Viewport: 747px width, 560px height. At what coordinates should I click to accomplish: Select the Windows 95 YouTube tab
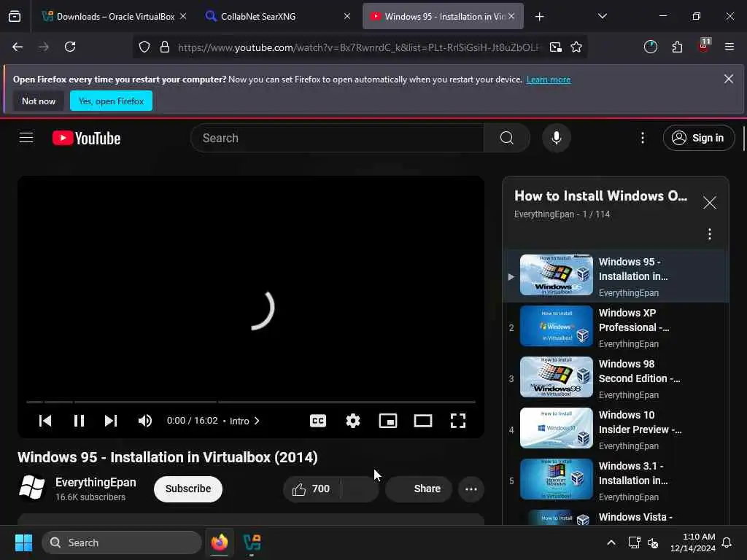pos(443,17)
